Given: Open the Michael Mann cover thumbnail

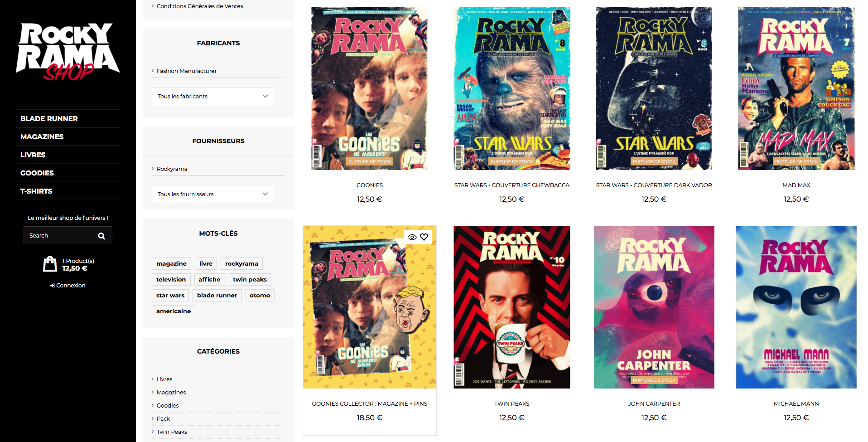Looking at the screenshot, I should click(796, 307).
